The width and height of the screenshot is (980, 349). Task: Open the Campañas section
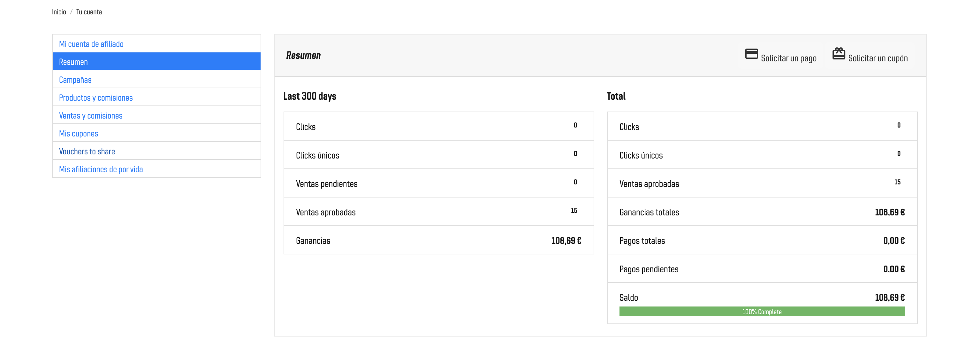click(x=75, y=80)
